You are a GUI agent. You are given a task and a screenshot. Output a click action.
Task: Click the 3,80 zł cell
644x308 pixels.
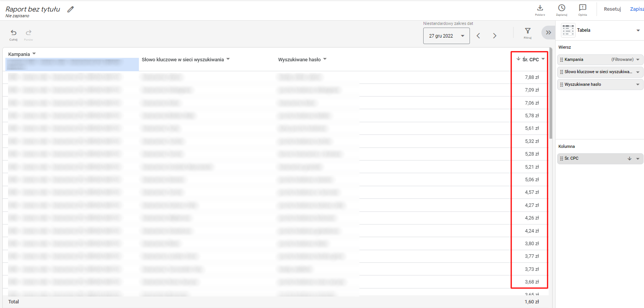tap(532, 244)
